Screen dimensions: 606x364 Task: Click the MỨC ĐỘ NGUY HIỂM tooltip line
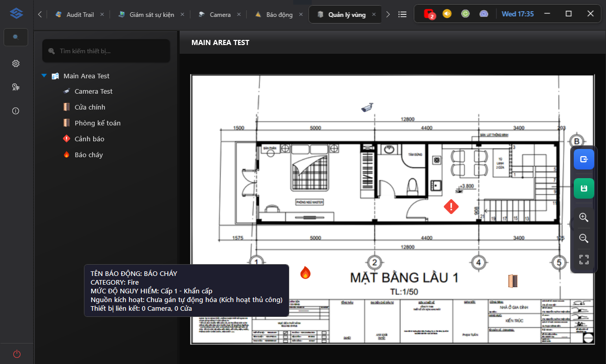click(x=151, y=291)
